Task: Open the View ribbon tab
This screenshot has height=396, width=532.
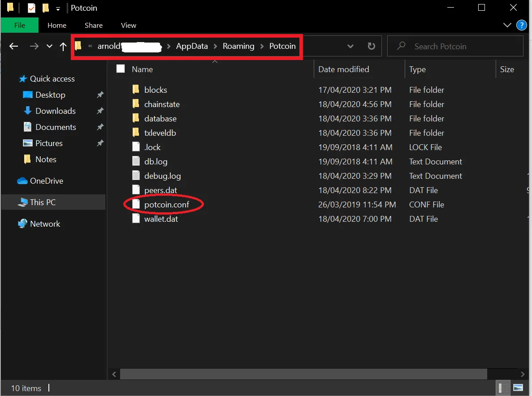Action: (129, 26)
